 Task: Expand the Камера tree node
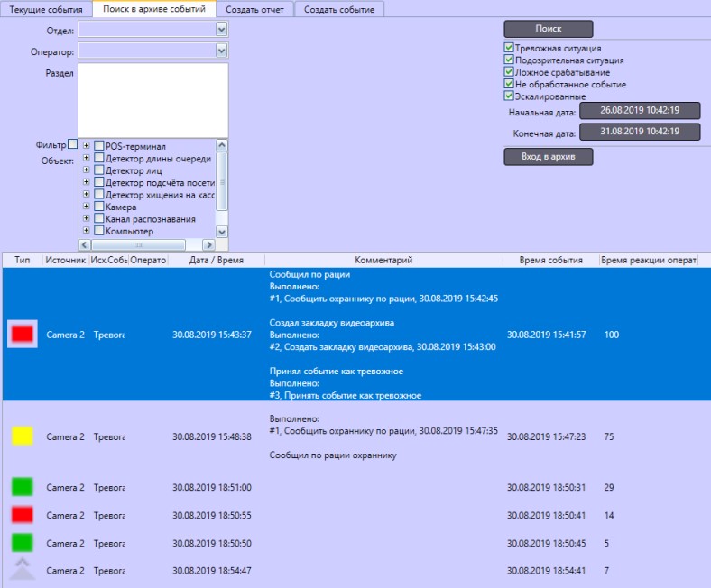[86, 206]
